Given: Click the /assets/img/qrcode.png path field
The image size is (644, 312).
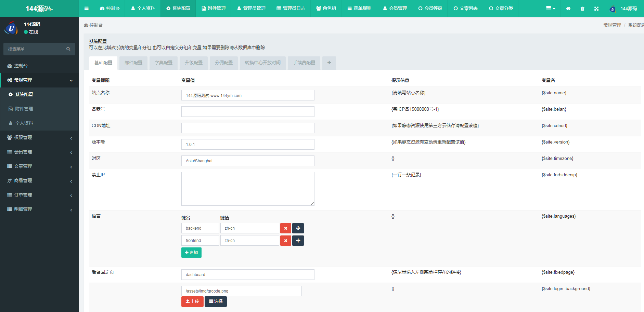Looking at the screenshot, I should (242, 291).
